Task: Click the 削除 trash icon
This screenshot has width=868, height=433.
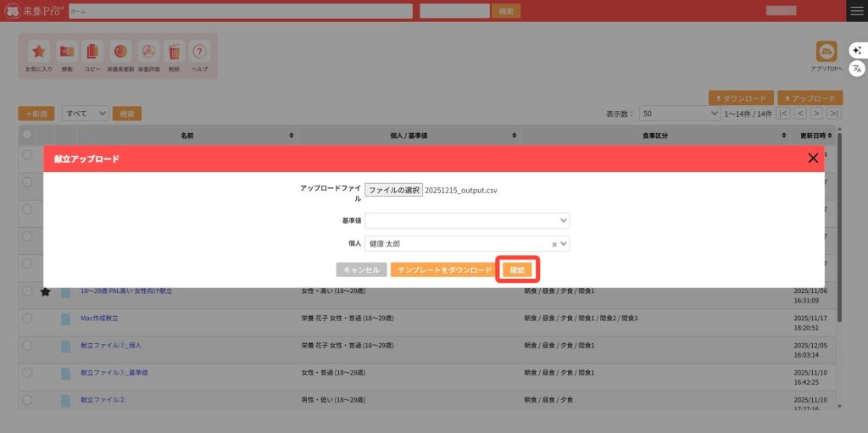Action: coord(174,52)
